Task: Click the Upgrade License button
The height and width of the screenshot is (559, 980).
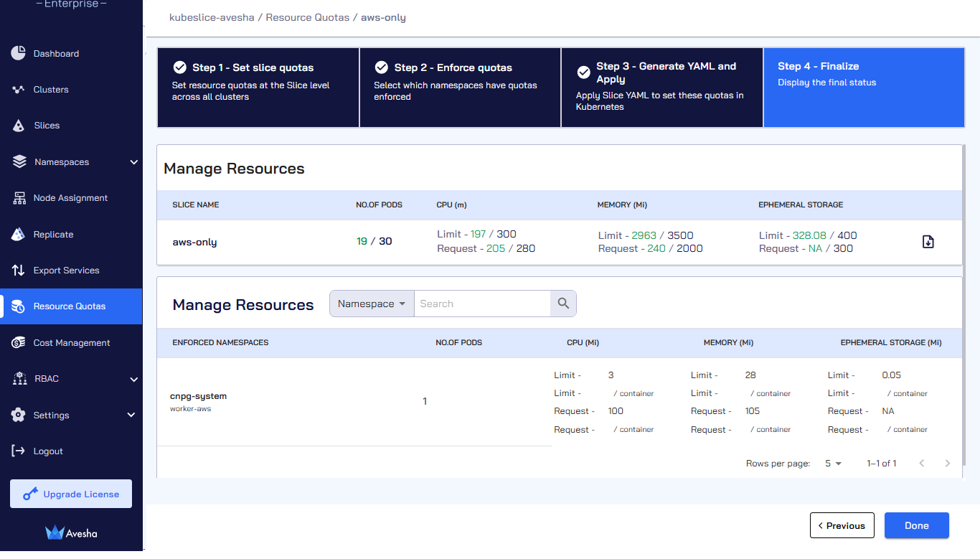Action: tap(71, 494)
